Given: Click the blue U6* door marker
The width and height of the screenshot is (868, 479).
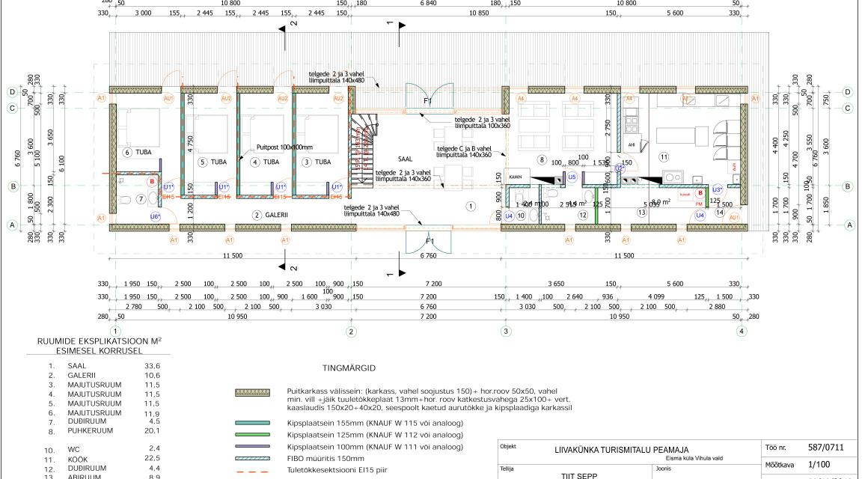Looking at the screenshot, I should (155, 216).
